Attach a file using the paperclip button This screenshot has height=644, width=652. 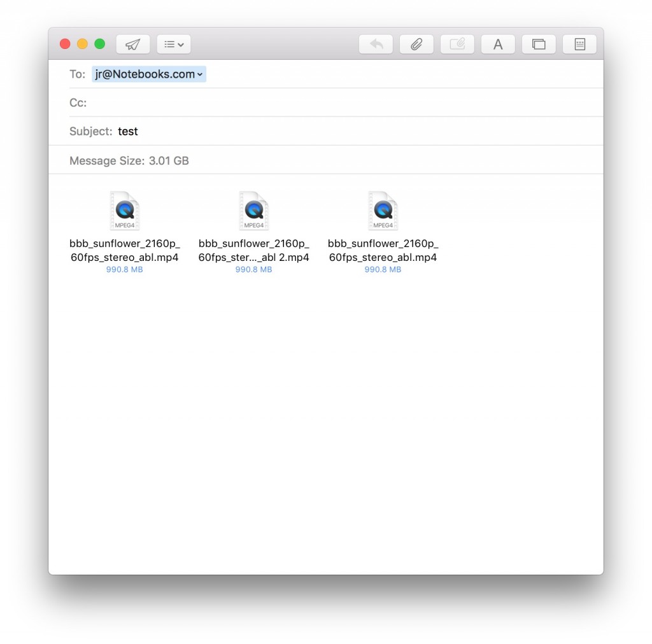(416, 44)
